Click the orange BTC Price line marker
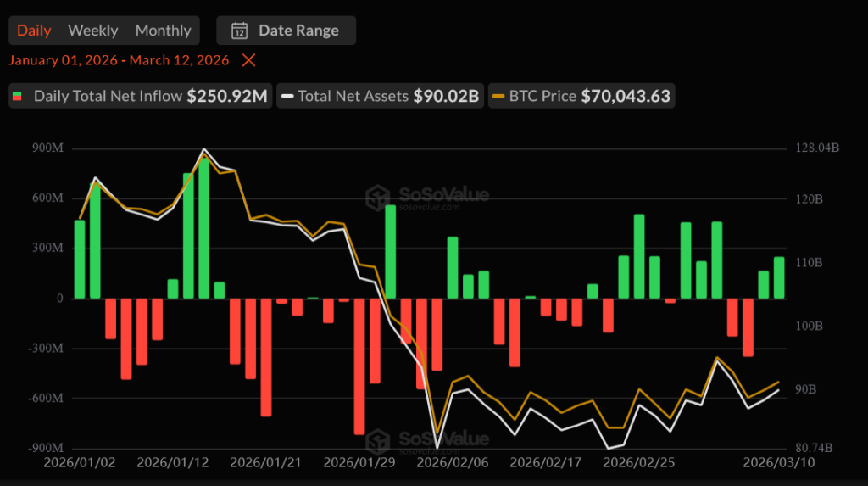 pos(498,96)
